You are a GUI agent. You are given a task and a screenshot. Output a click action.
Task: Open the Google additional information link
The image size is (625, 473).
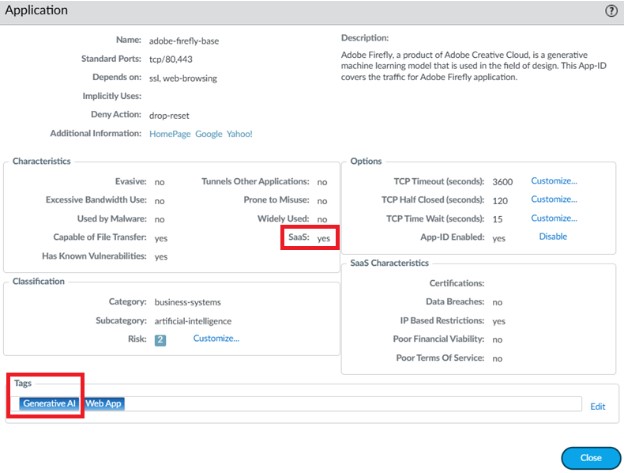tap(208, 134)
